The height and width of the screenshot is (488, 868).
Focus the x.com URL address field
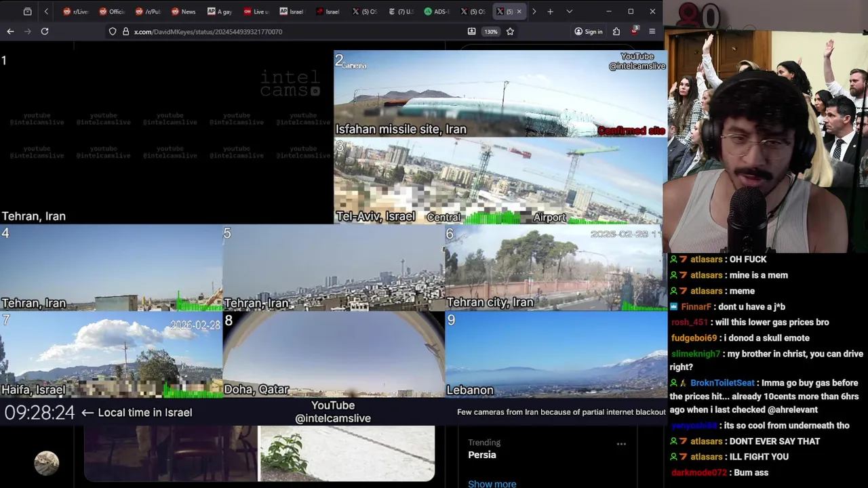pos(208,32)
